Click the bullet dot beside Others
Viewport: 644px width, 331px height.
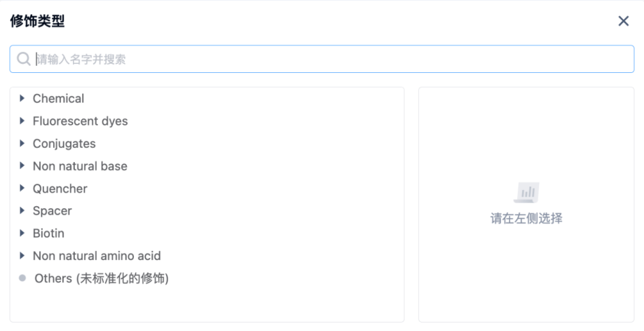tap(22, 278)
